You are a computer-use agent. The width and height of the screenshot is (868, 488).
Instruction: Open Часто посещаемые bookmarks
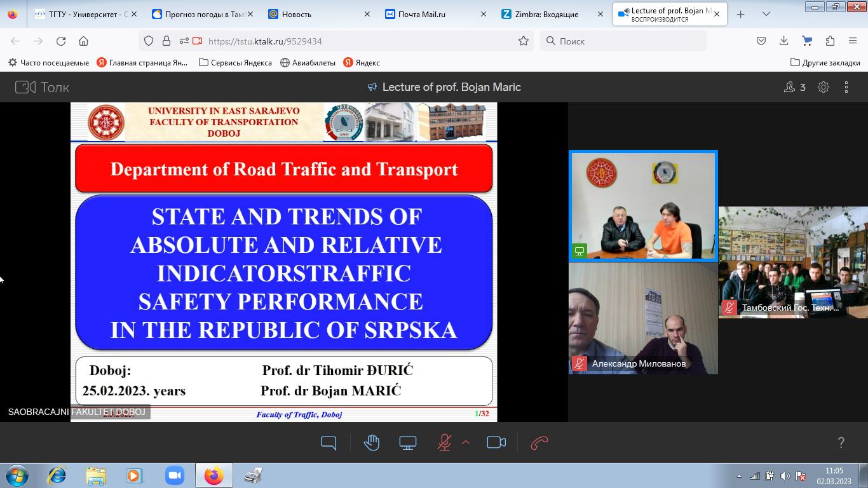click(48, 62)
